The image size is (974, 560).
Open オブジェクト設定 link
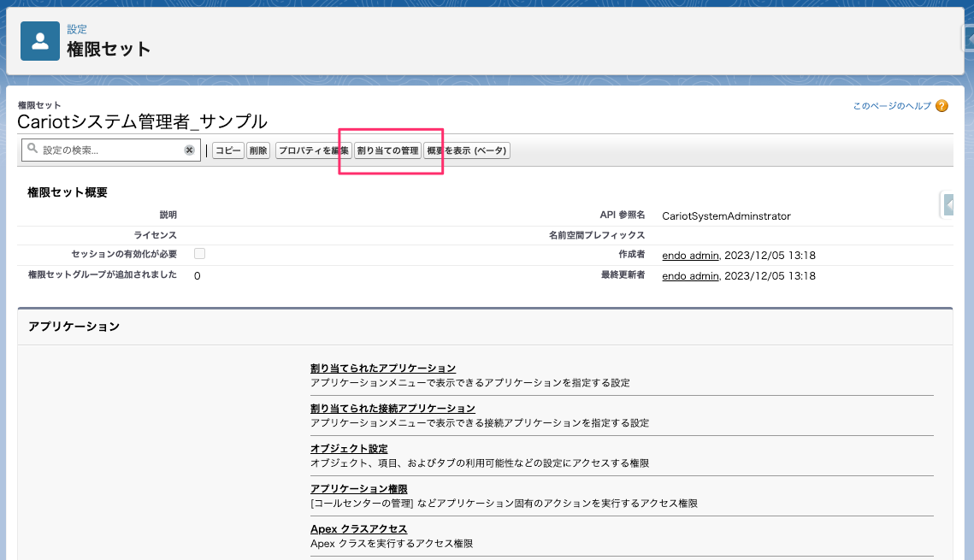tap(349, 449)
